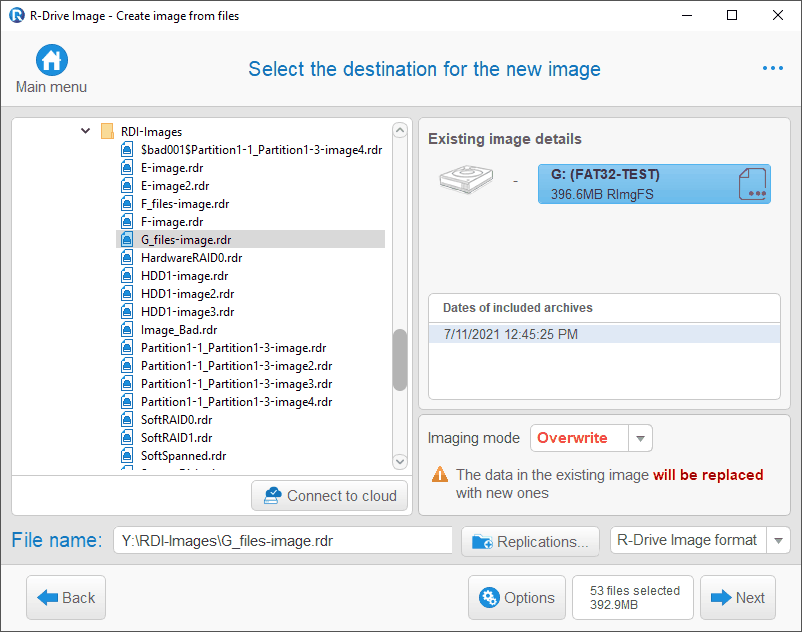The height and width of the screenshot is (632, 802).
Task: Select Partition1-1_Partition1-3-image3.rdr file
Action: click(237, 383)
